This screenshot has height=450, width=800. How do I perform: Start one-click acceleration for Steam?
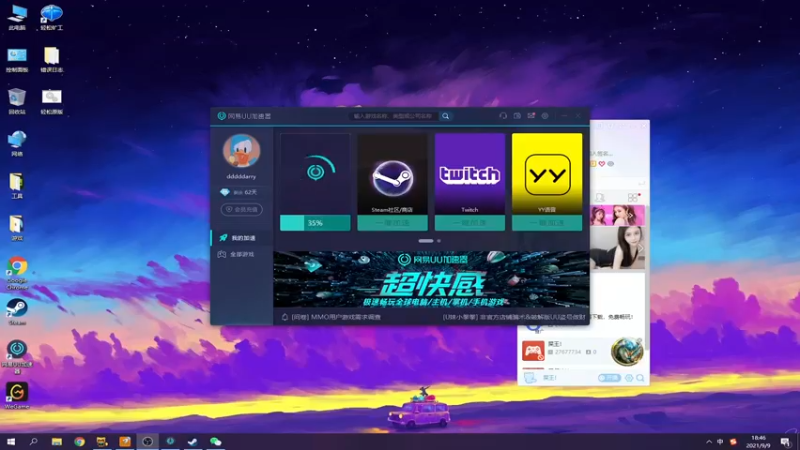(392, 223)
